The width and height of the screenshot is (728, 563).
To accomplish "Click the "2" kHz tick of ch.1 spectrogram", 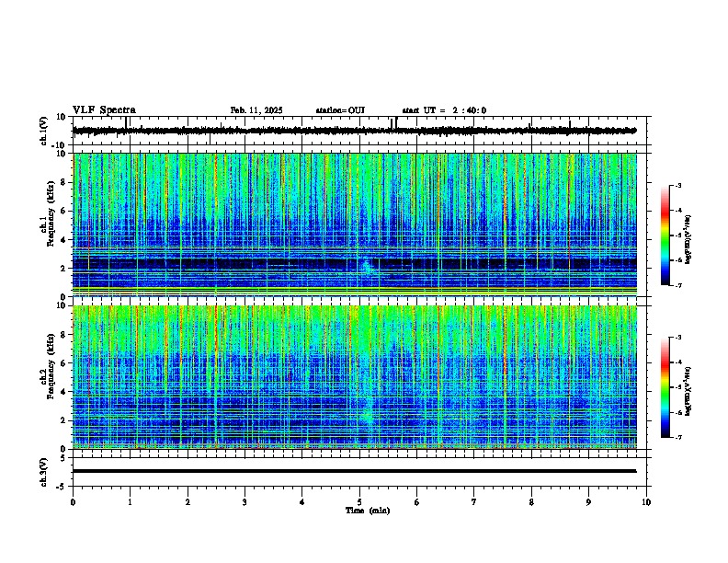I will [x=63, y=269].
